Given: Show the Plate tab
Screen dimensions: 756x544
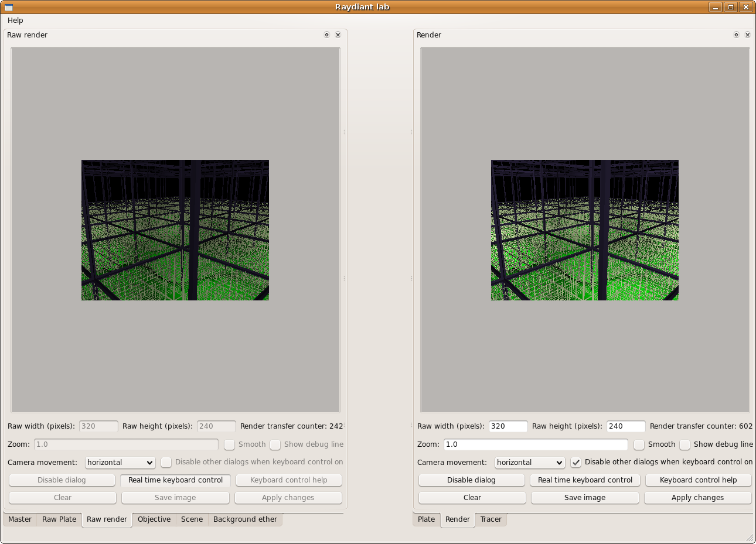Looking at the screenshot, I should (426, 519).
